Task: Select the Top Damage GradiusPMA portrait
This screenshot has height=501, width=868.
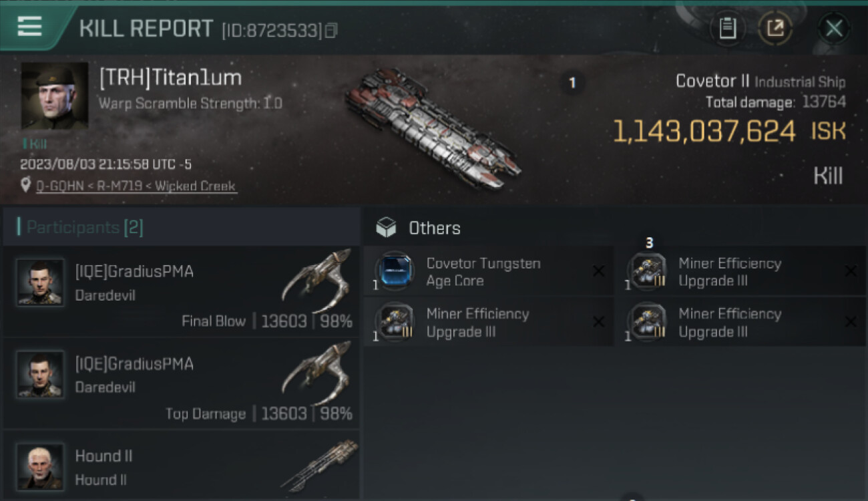Action: pos(40,375)
